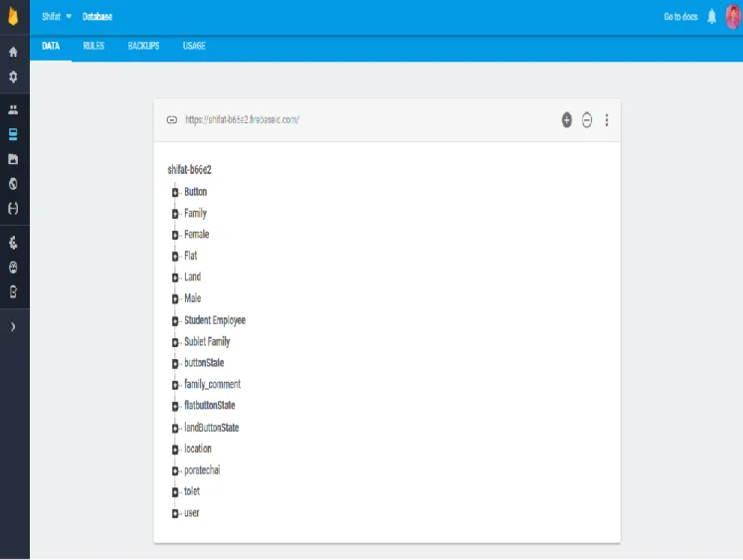Expand the Flat node
Screen dimensions: 743x560
click(x=175, y=257)
